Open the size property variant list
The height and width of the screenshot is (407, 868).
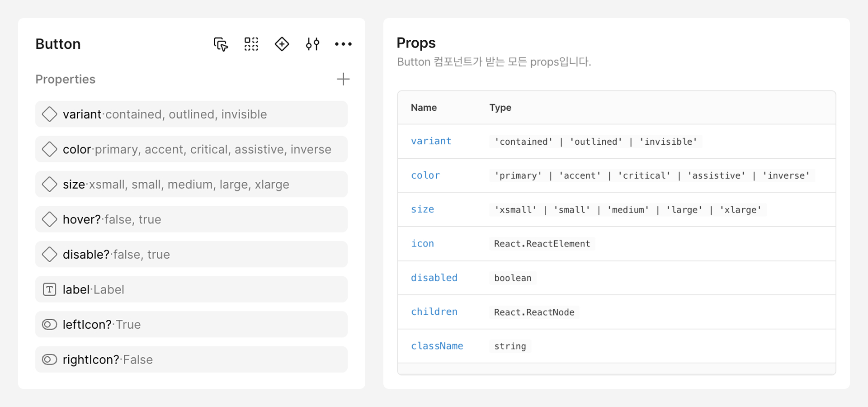click(192, 184)
